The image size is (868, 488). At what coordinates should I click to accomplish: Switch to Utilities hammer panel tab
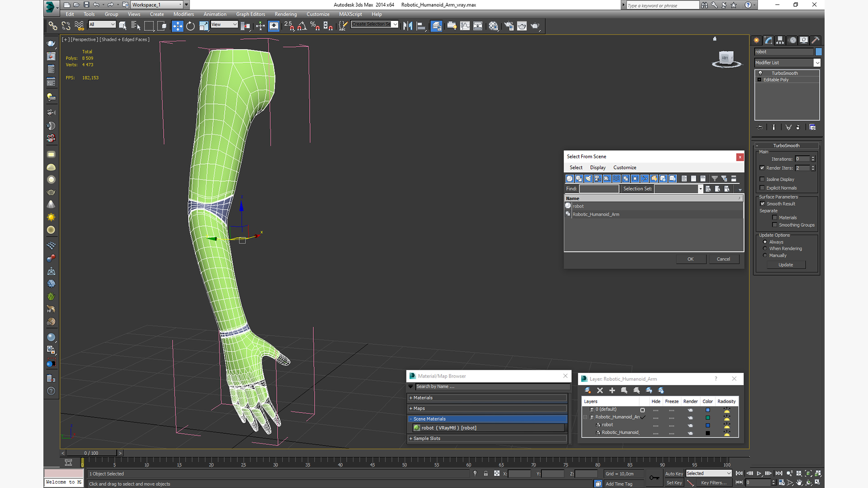(x=816, y=40)
